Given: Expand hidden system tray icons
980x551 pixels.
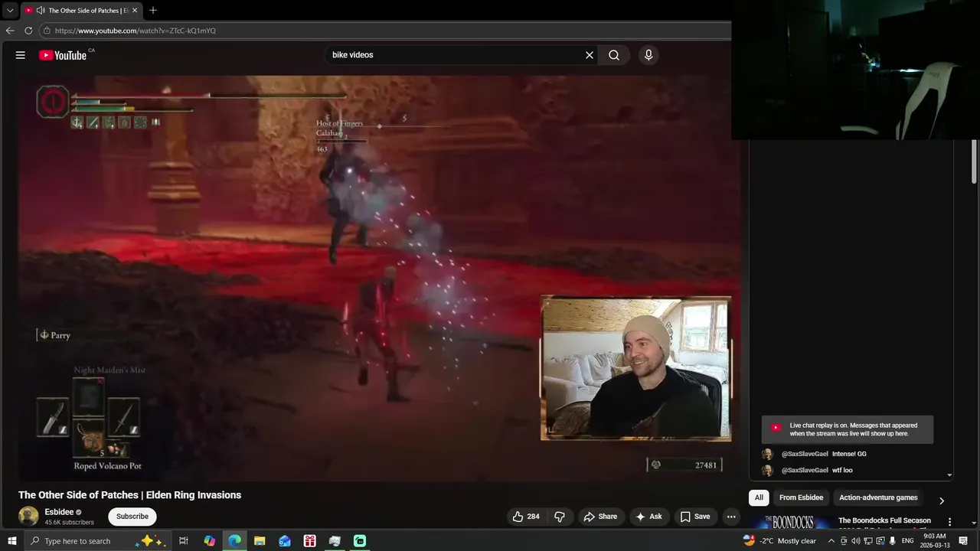Looking at the screenshot, I should coord(831,541).
